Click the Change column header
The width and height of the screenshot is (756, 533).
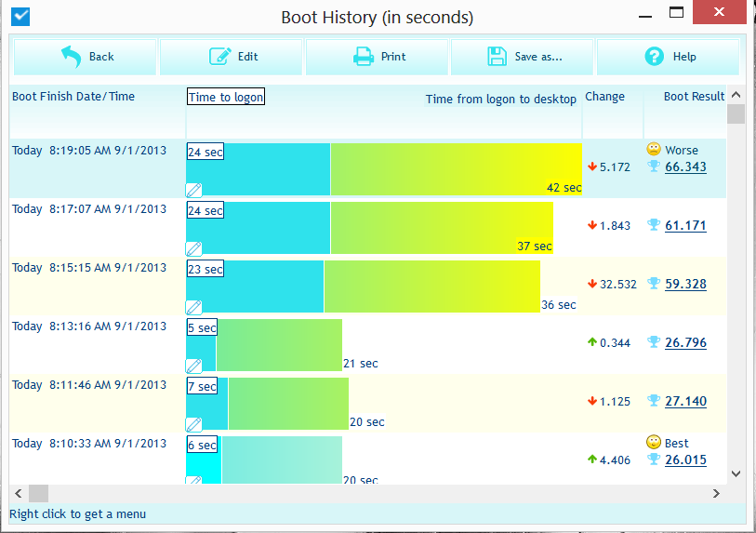tap(604, 97)
